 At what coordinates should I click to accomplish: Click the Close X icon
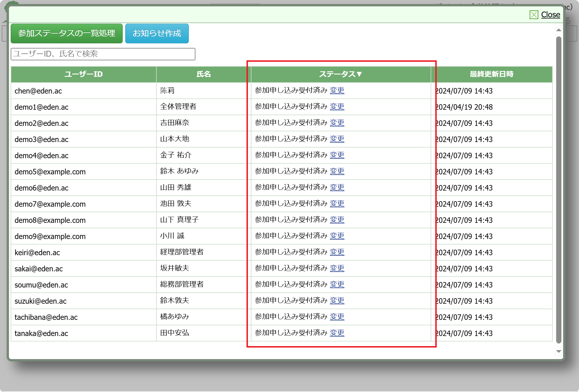(x=534, y=15)
